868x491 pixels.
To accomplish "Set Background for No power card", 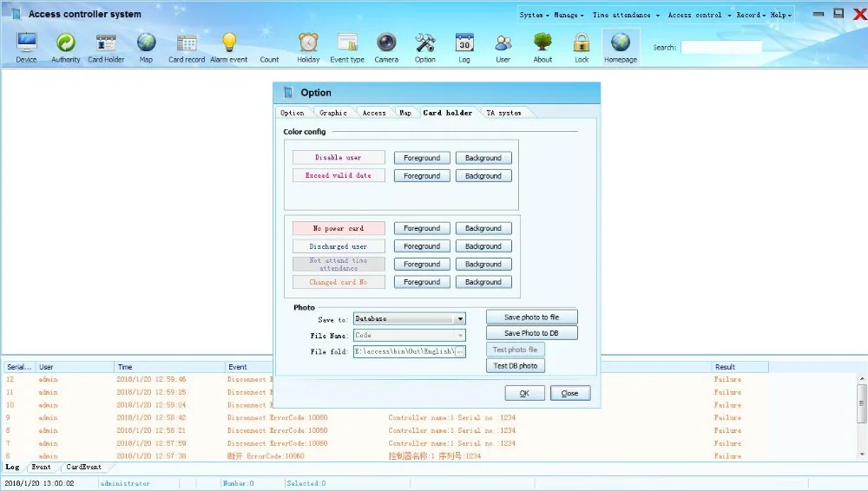I will [483, 228].
